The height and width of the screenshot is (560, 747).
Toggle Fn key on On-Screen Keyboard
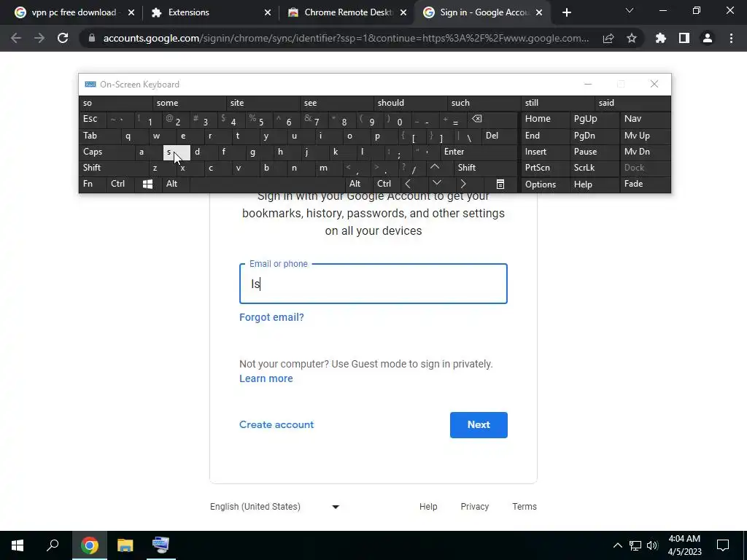click(x=93, y=184)
